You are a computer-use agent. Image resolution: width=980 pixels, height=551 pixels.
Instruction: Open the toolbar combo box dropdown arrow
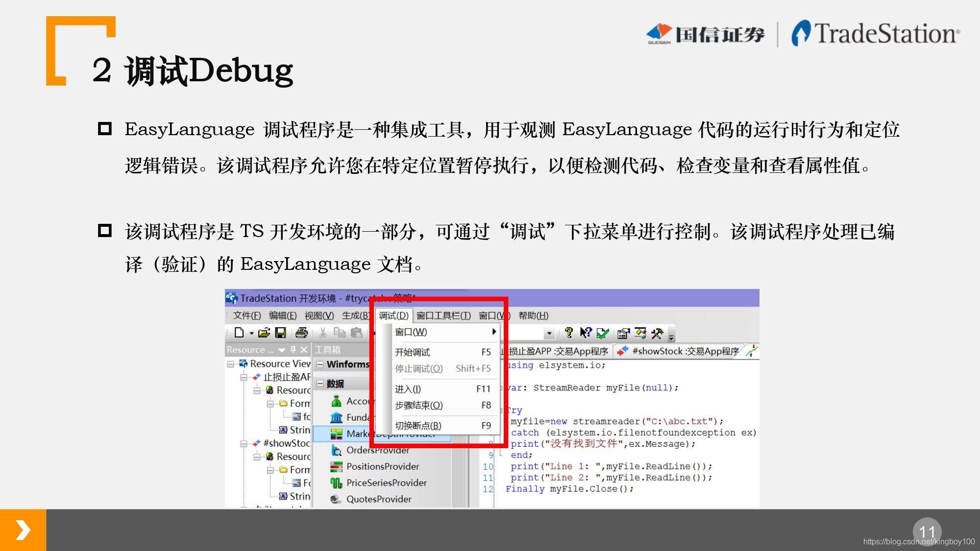pos(549,334)
